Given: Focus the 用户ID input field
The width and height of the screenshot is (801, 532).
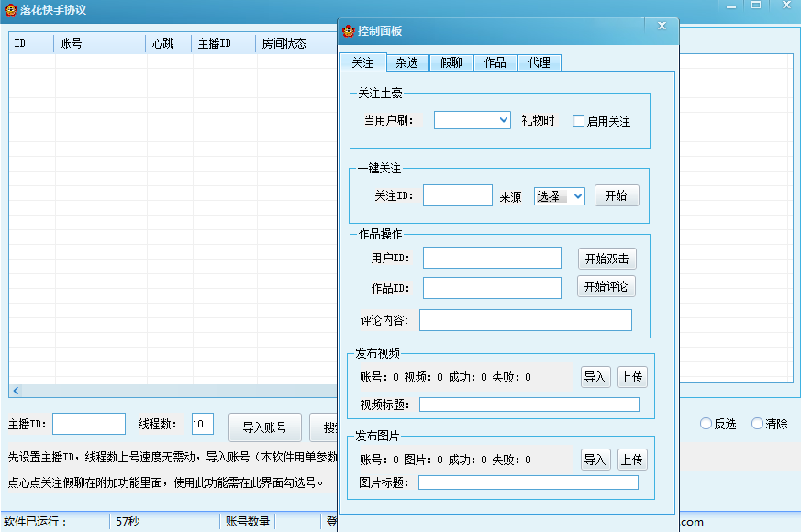Looking at the screenshot, I should pyautogui.click(x=492, y=258).
